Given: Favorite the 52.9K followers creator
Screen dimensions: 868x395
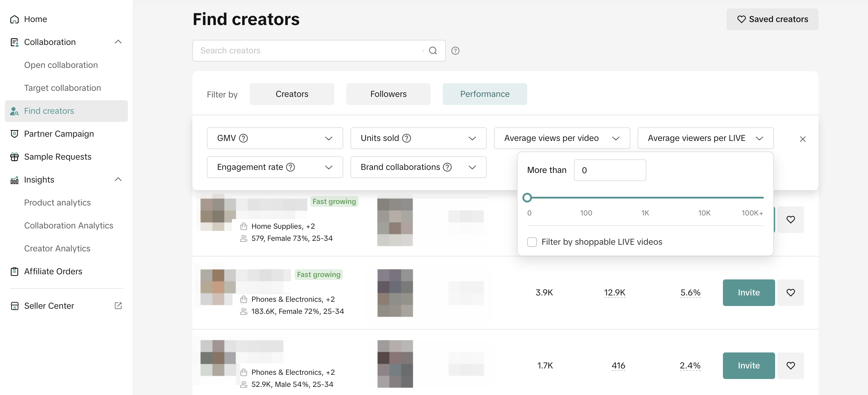Looking at the screenshot, I should 790,365.
